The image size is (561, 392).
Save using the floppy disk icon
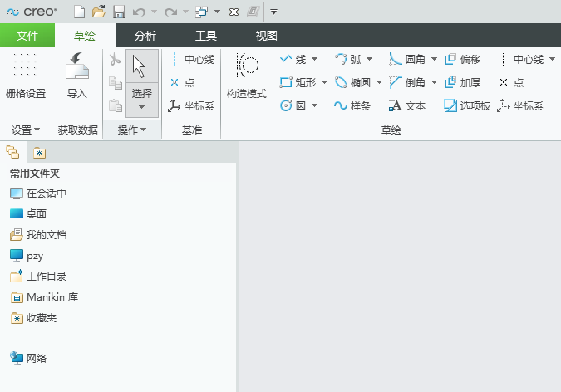pos(119,12)
